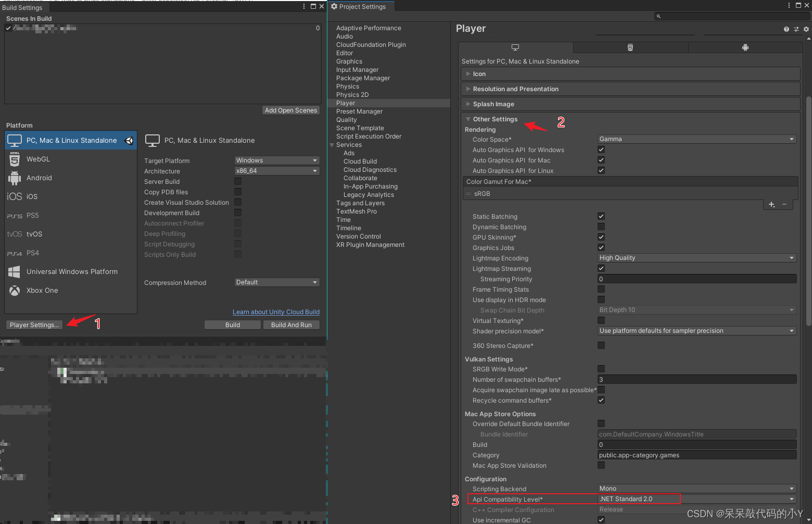Open Learn about Unity Cloud Build link
The height and width of the screenshot is (524, 812).
pos(276,312)
